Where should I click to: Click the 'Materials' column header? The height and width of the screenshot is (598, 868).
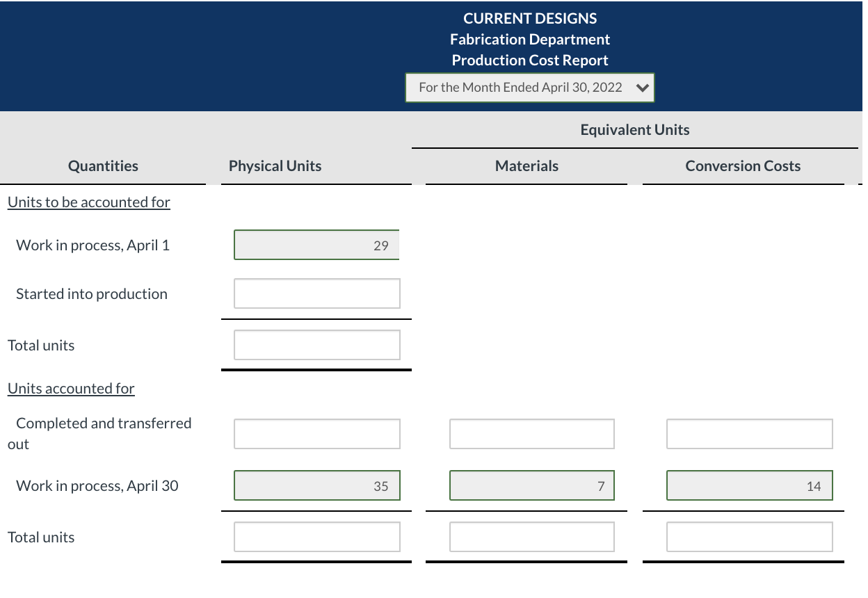(527, 166)
